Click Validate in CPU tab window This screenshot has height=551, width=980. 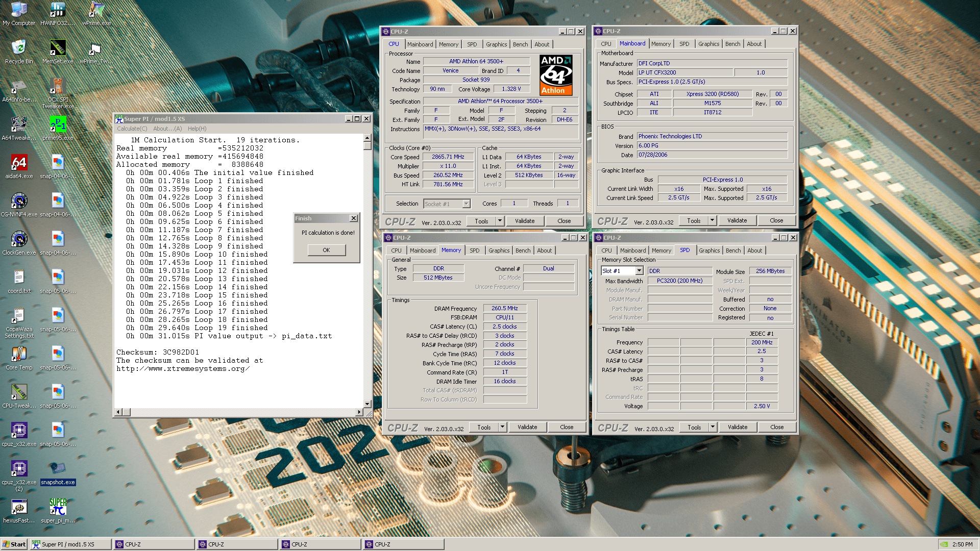(x=525, y=221)
